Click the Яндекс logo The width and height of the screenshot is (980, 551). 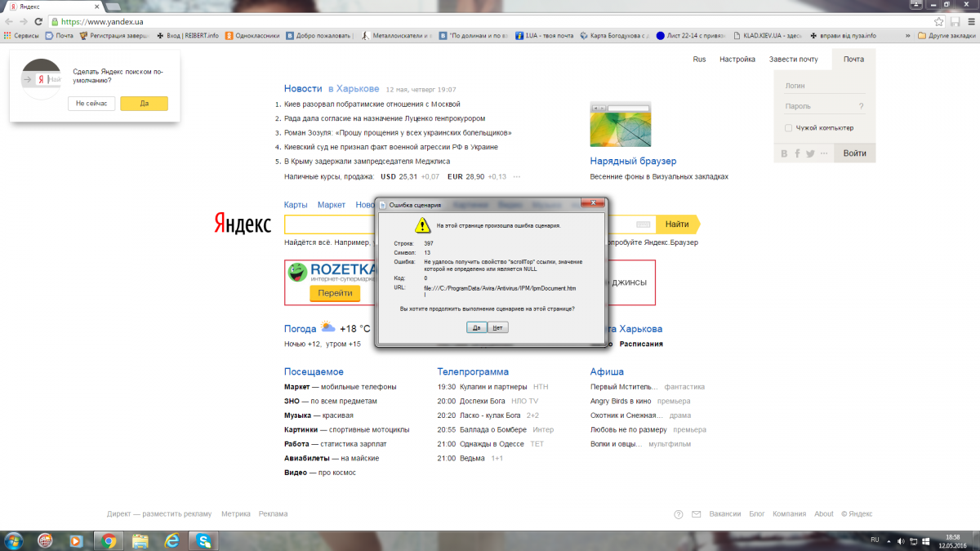243,223
